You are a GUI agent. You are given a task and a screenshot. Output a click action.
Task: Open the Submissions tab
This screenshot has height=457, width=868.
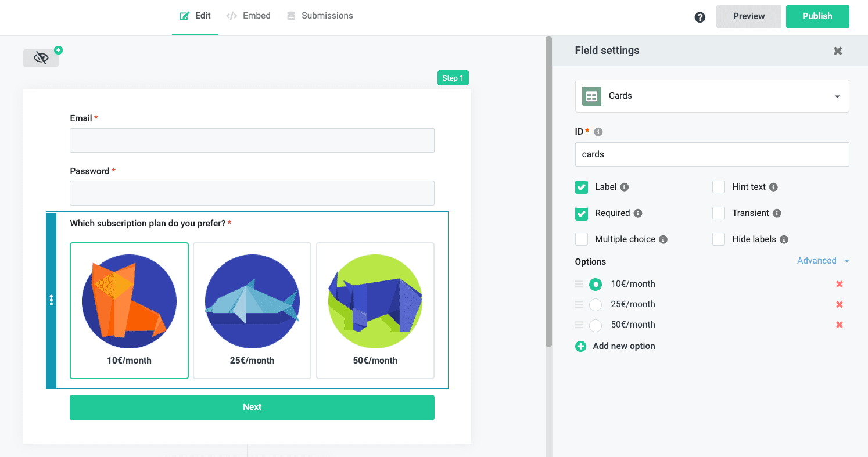(320, 16)
